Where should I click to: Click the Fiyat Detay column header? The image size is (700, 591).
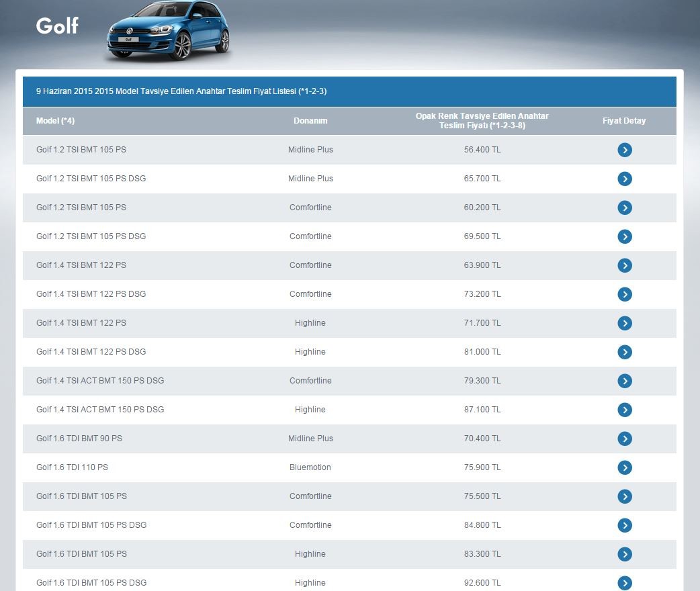coord(624,121)
